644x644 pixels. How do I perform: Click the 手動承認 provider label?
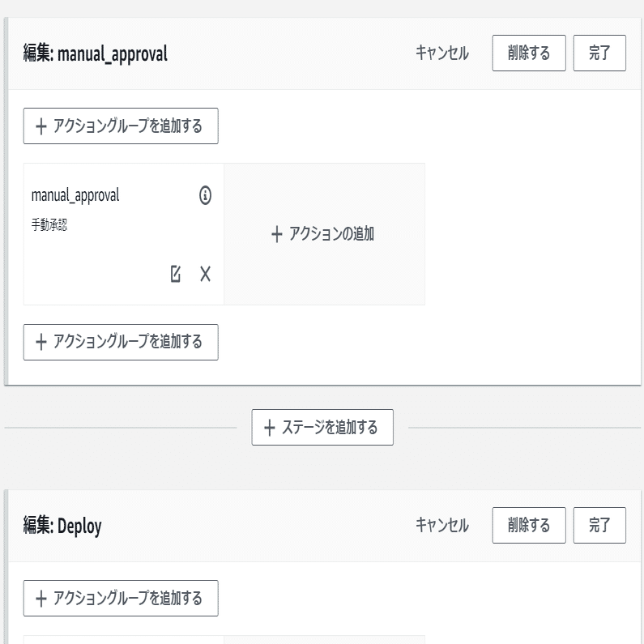tap(49, 225)
